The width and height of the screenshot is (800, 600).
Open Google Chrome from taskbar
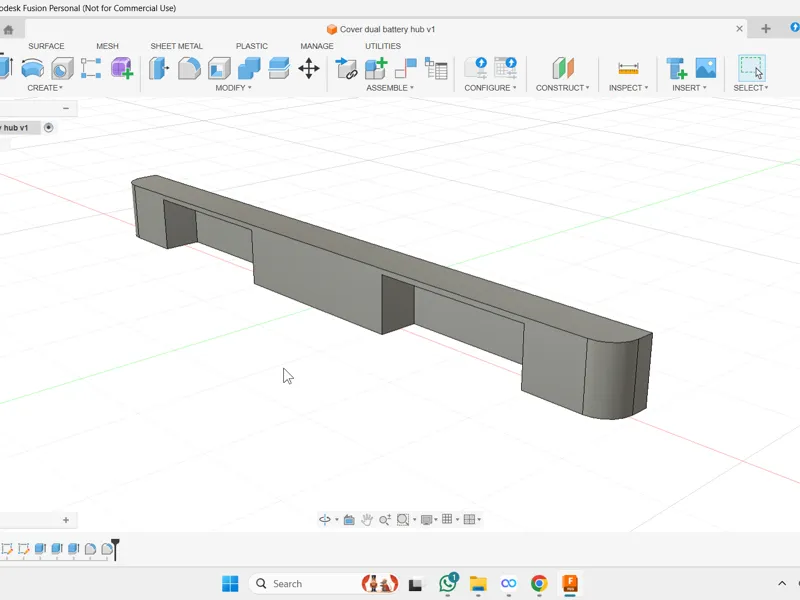click(x=539, y=583)
